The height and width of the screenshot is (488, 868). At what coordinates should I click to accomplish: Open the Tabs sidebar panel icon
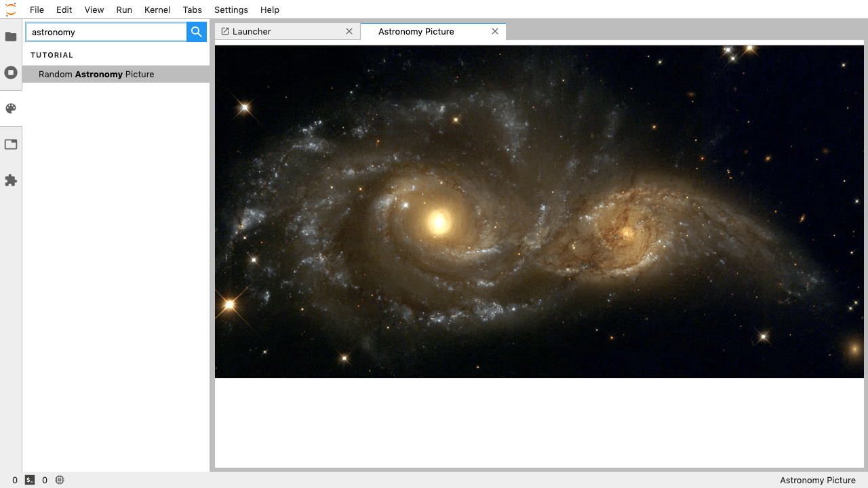(11, 144)
